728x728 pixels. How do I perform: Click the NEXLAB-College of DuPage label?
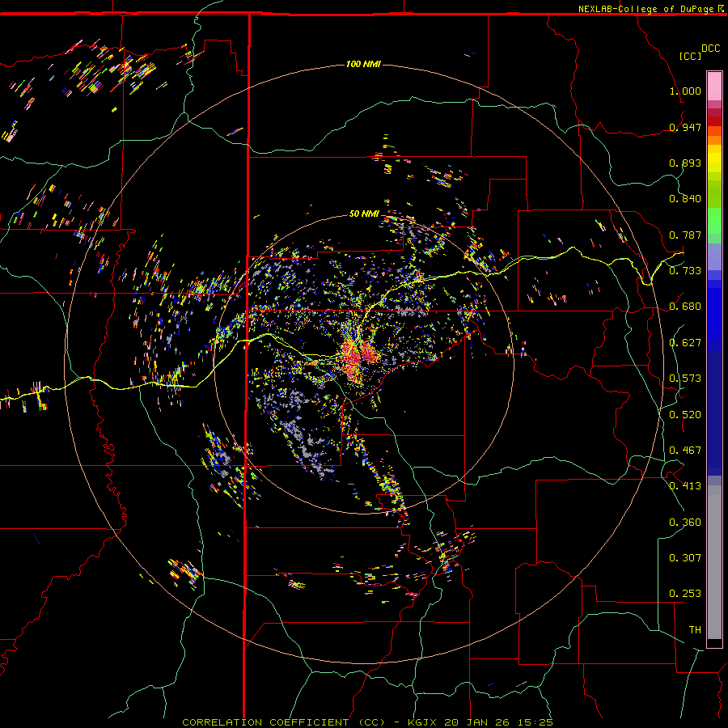pyautogui.click(x=645, y=9)
